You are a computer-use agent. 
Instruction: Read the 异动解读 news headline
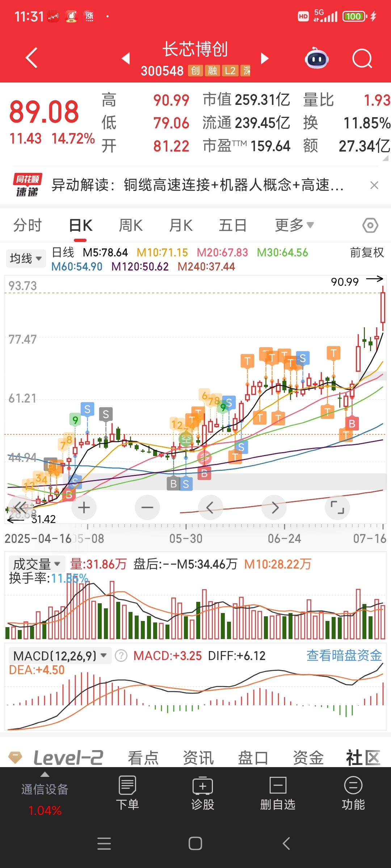197,185
